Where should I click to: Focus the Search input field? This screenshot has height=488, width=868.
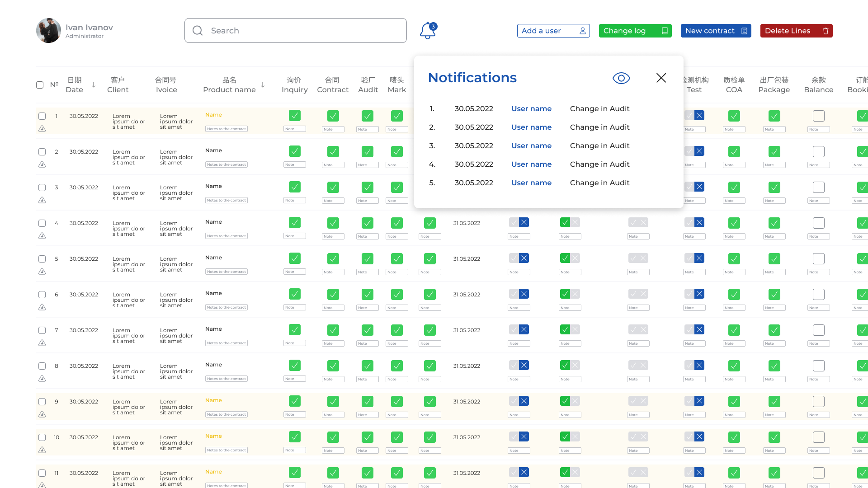pyautogui.click(x=296, y=31)
